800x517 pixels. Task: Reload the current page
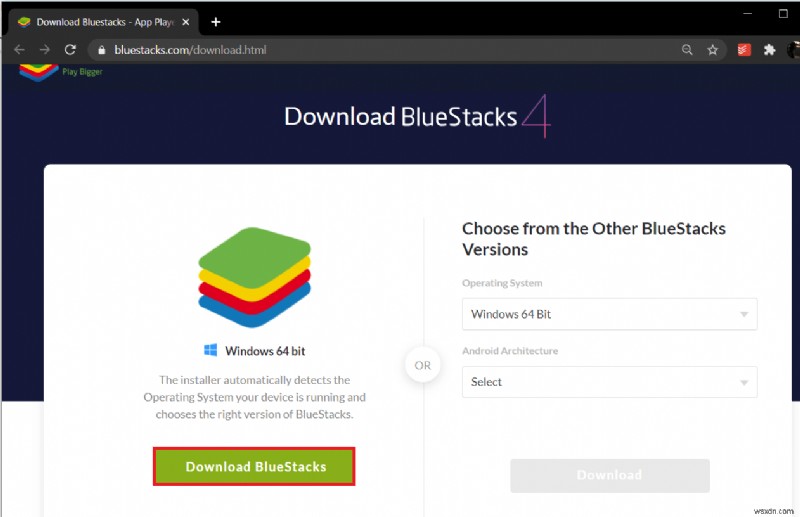click(70, 49)
